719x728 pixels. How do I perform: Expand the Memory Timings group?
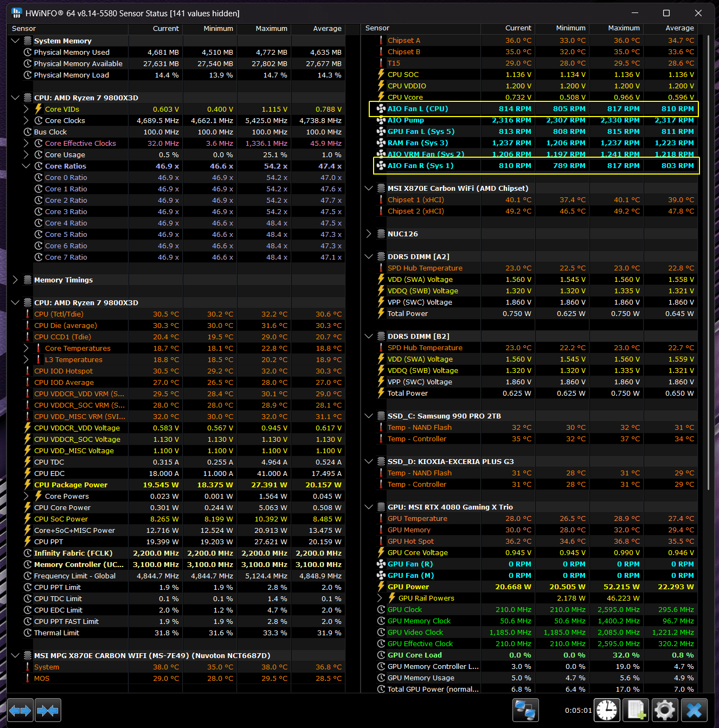pos(15,280)
